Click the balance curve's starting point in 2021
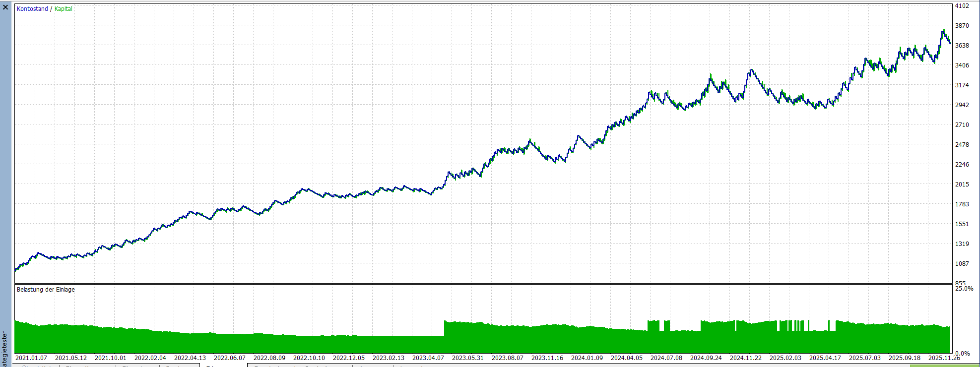 (15, 270)
